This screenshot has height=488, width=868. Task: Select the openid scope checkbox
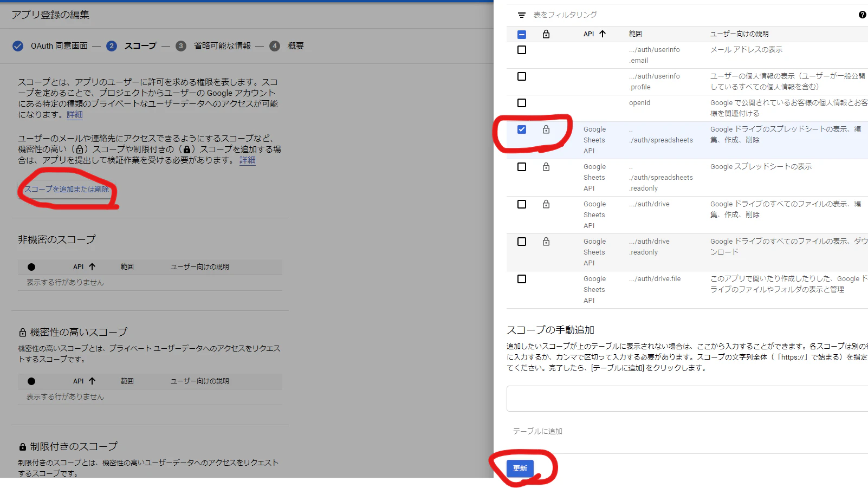pos(522,103)
